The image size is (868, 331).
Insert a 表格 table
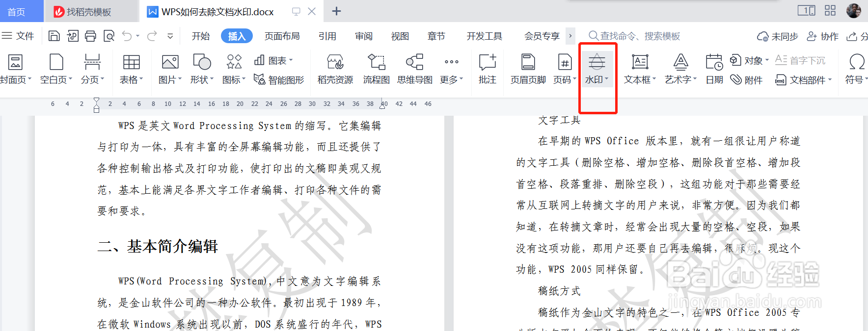coord(131,69)
